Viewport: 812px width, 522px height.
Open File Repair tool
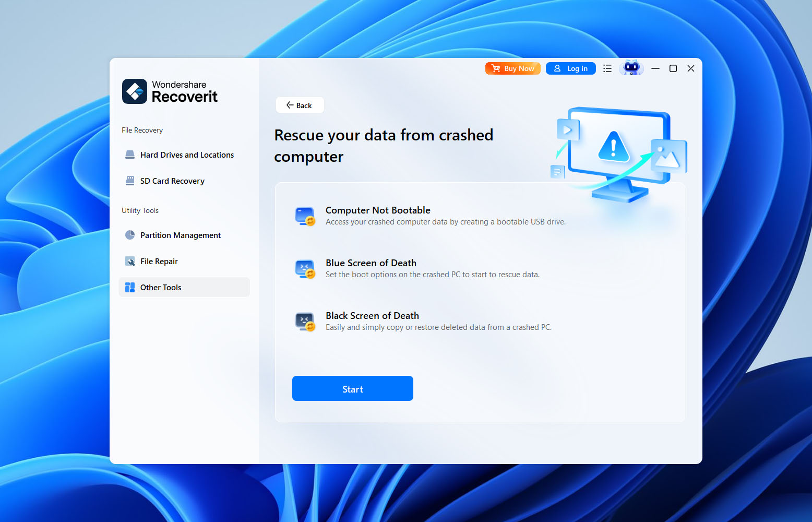pyautogui.click(x=184, y=262)
